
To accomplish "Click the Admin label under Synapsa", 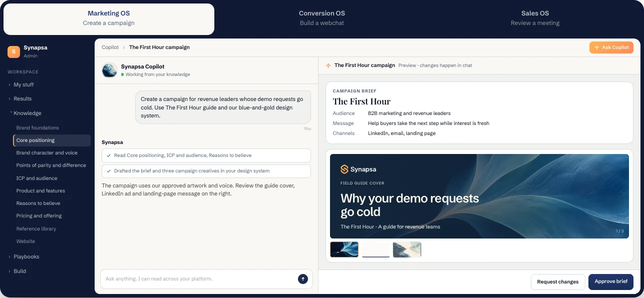I will pos(31,56).
